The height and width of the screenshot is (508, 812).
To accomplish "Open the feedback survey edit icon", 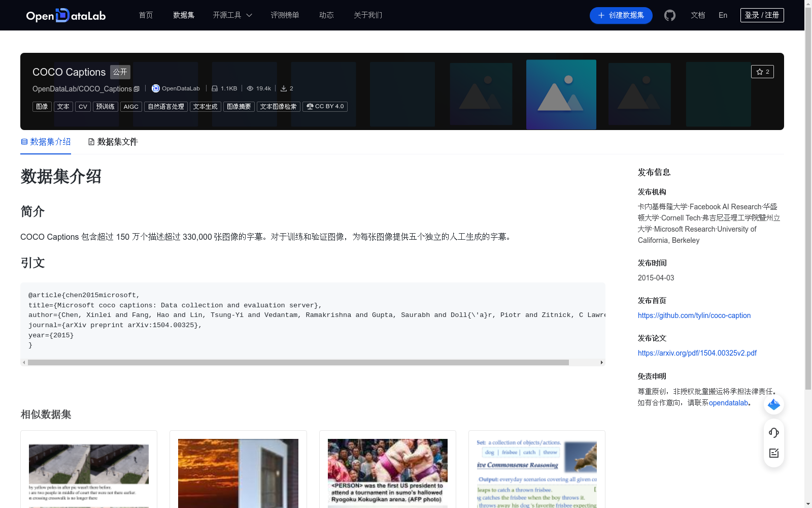I will pyautogui.click(x=773, y=453).
